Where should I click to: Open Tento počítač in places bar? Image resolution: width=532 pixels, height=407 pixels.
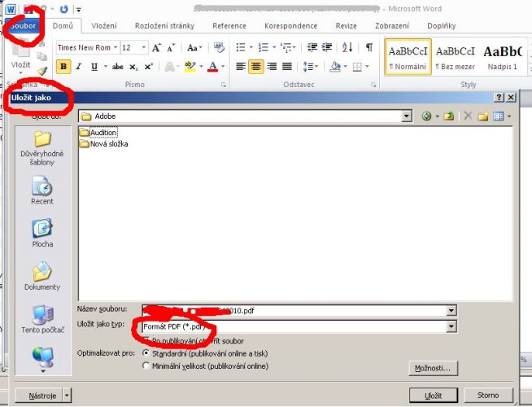(42, 319)
